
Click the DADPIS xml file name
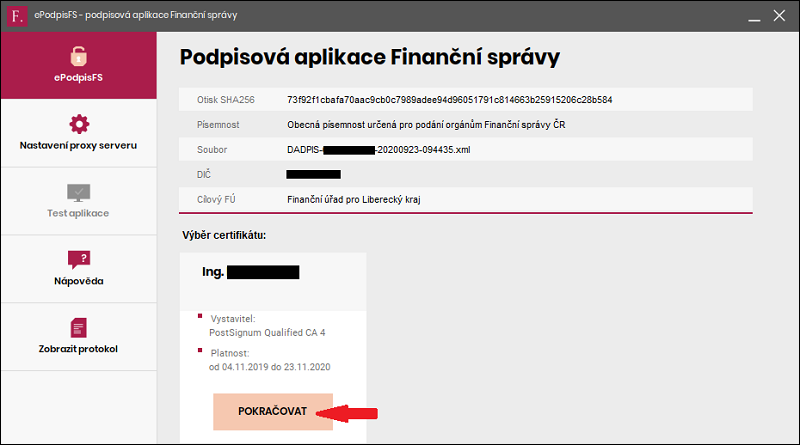(379, 150)
